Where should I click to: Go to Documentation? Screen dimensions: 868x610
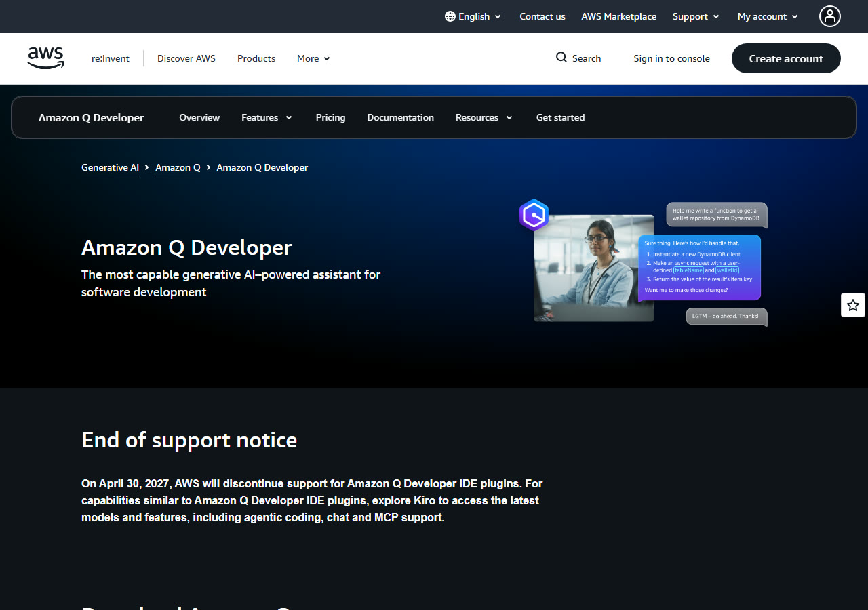coord(400,117)
